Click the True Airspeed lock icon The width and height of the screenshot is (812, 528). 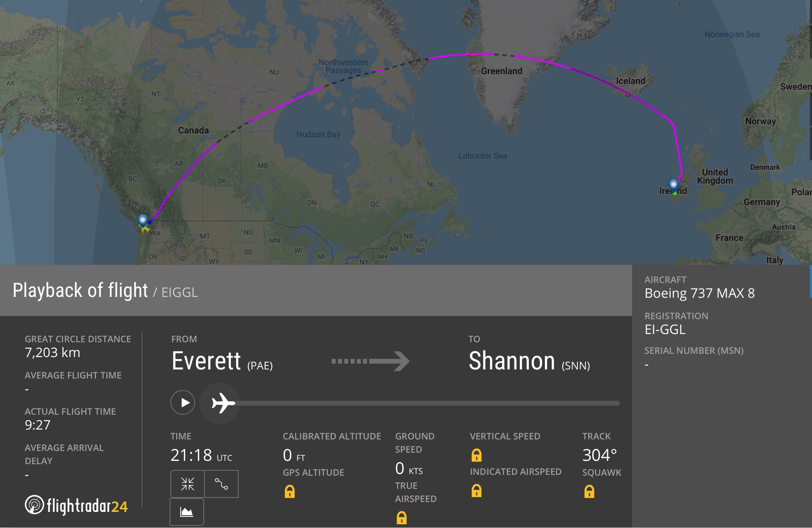tap(402, 518)
